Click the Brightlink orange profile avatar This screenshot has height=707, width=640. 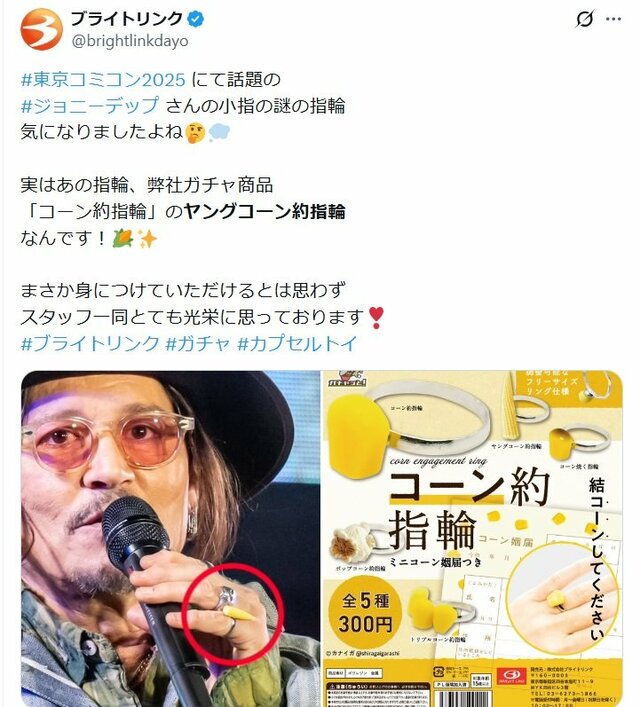pyautogui.click(x=41, y=29)
